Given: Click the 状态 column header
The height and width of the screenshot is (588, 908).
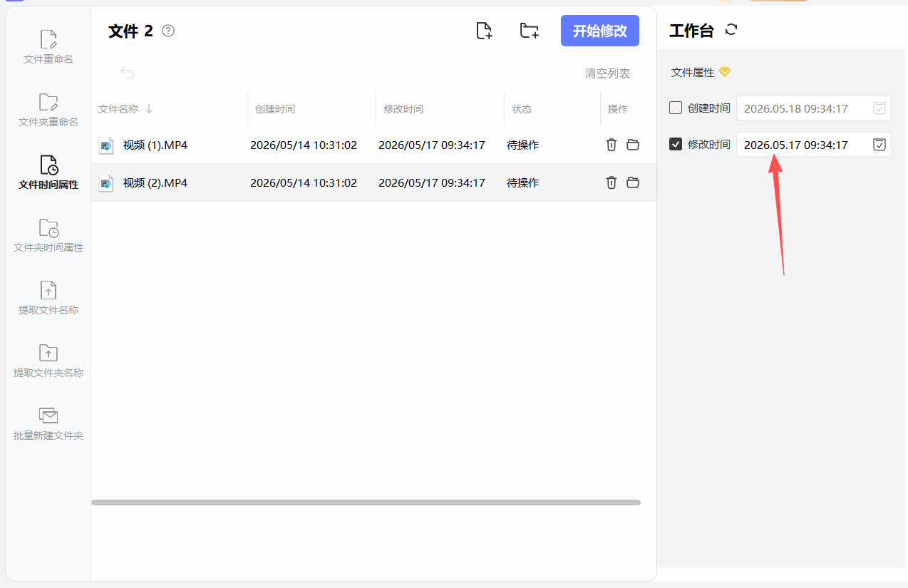Looking at the screenshot, I should [522, 109].
